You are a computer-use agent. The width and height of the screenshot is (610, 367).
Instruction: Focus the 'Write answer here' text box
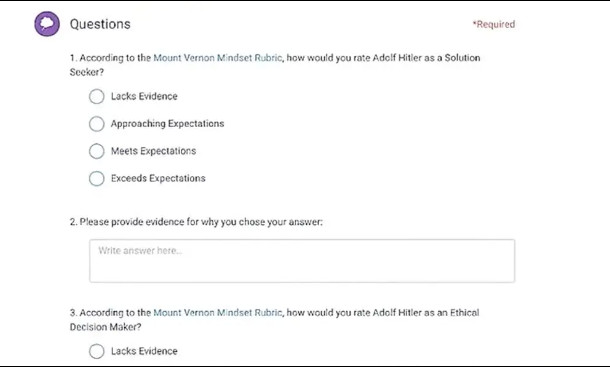click(302, 261)
